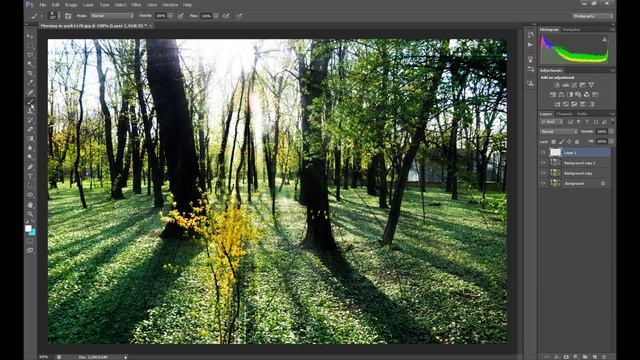Open the Photography workspace dropdown

pos(593,16)
